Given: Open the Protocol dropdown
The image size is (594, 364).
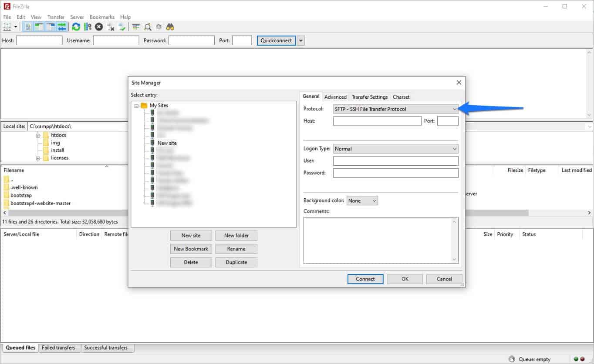Looking at the screenshot, I should (395, 109).
